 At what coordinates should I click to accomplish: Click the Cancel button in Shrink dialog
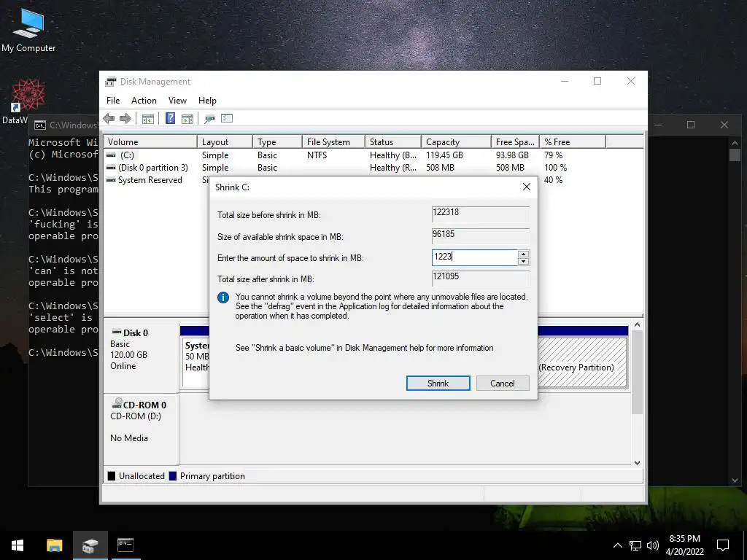click(x=503, y=384)
